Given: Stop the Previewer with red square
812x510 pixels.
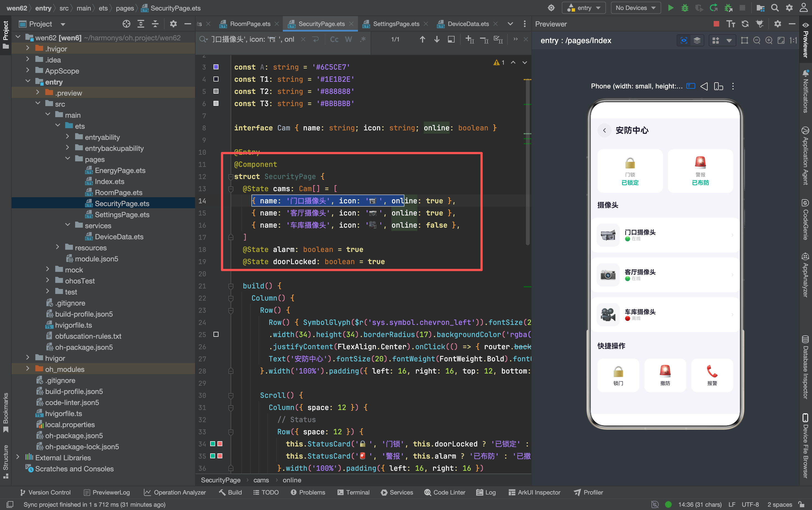Looking at the screenshot, I should click(x=716, y=24).
